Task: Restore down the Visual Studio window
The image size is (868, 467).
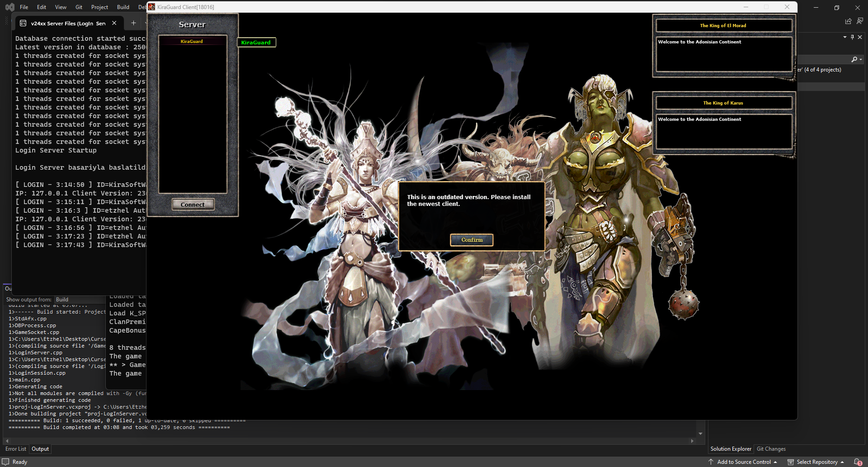Action: pos(837,7)
